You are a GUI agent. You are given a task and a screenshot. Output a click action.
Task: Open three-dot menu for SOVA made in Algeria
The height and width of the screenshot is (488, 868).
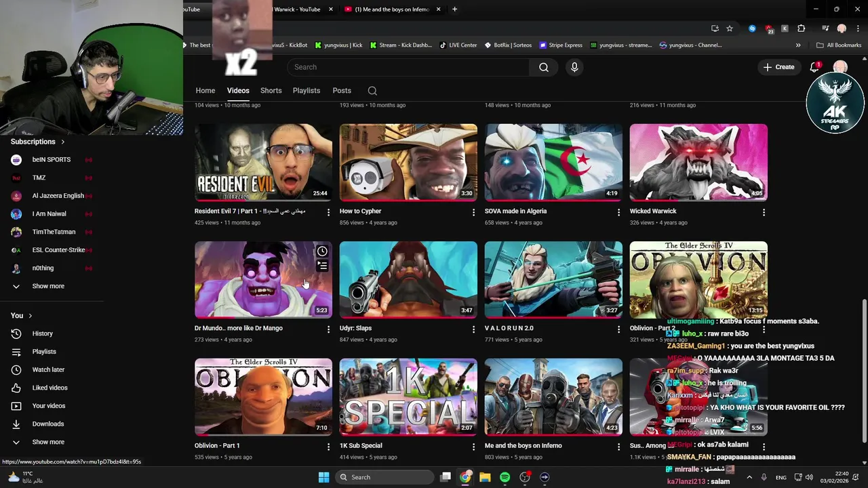pyautogui.click(x=618, y=212)
